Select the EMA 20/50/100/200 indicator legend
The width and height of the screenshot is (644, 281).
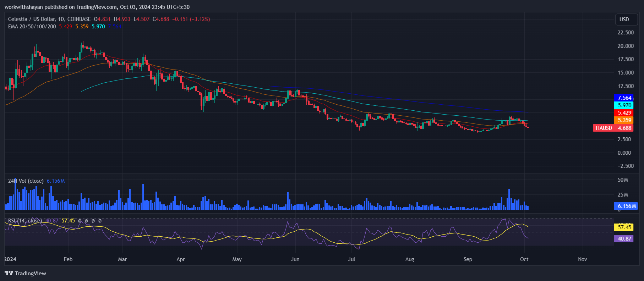pos(32,27)
